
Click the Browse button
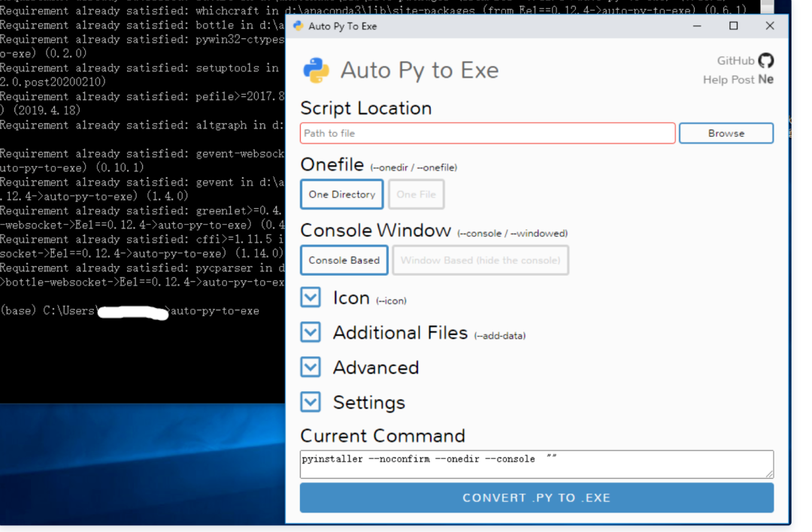tap(726, 133)
